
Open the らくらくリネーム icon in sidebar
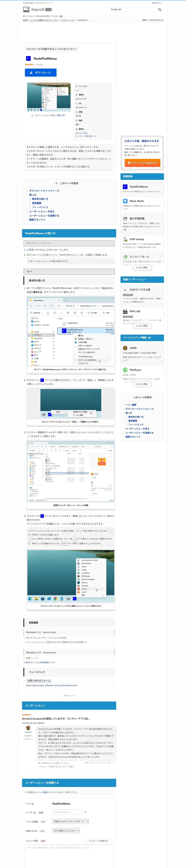[125, 256]
